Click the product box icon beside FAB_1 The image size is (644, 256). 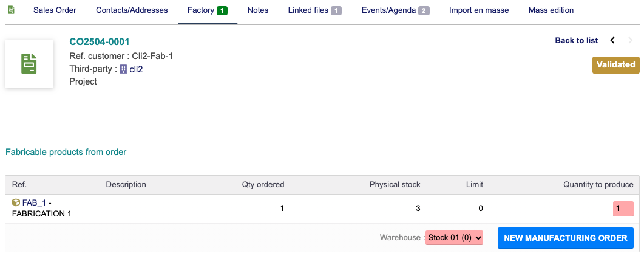click(x=16, y=202)
